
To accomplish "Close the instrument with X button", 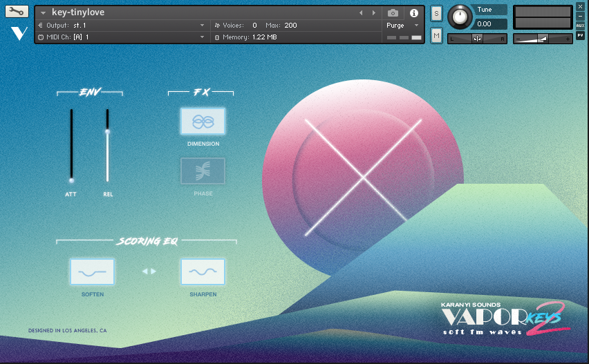I will pos(580,7).
